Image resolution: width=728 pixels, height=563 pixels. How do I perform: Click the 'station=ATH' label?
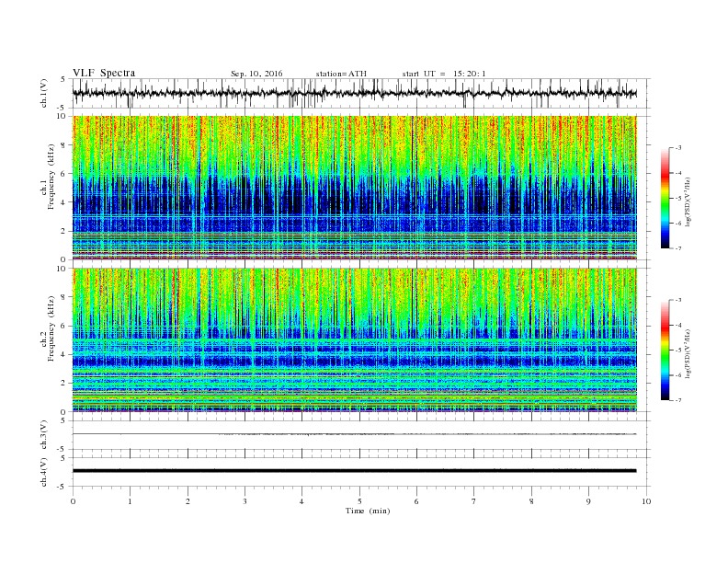click(x=341, y=74)
